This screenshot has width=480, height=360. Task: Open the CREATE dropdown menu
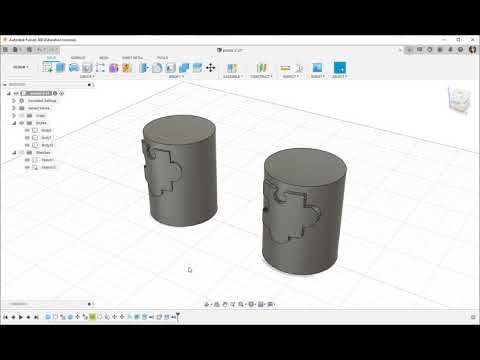(x=87, y=76)
